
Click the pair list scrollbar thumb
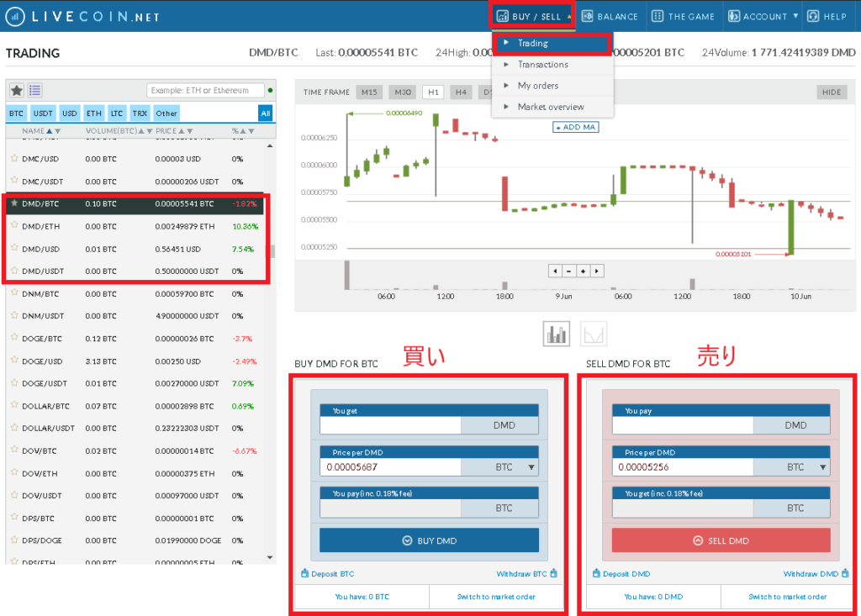pos(271,251)
